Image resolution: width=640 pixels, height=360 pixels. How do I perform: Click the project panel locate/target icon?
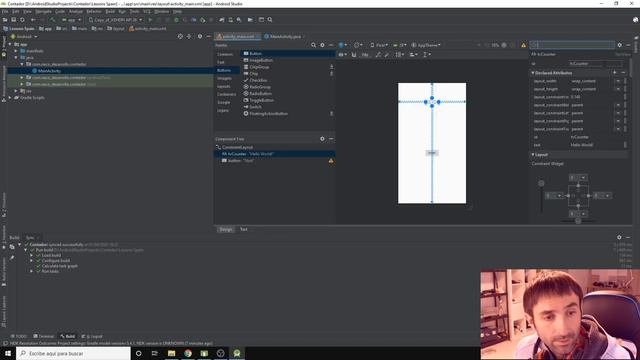tap(180, 36)
